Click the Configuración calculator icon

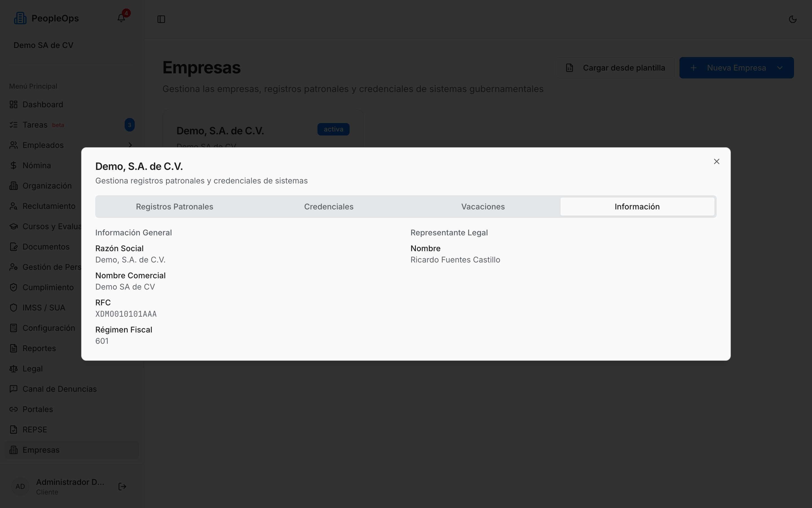(14, 328)
